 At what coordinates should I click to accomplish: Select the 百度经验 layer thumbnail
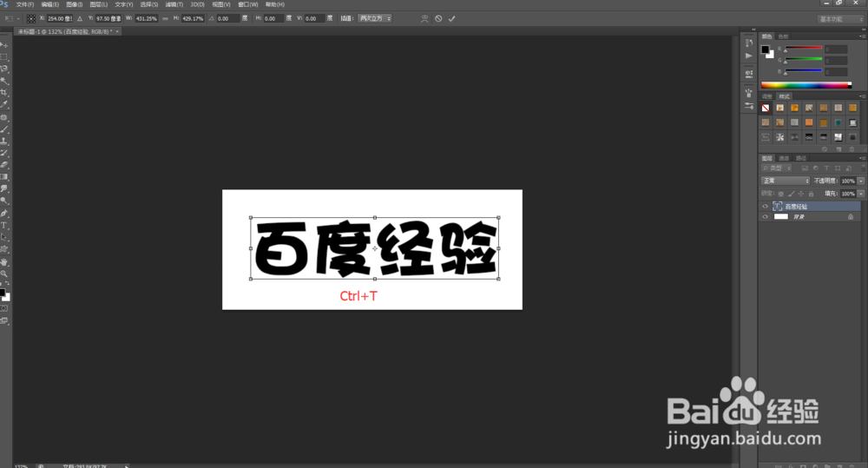click(778, 207)
